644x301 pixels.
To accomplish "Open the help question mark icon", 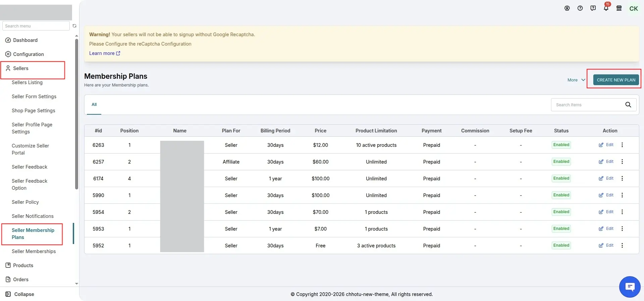I will click(580, 8).
